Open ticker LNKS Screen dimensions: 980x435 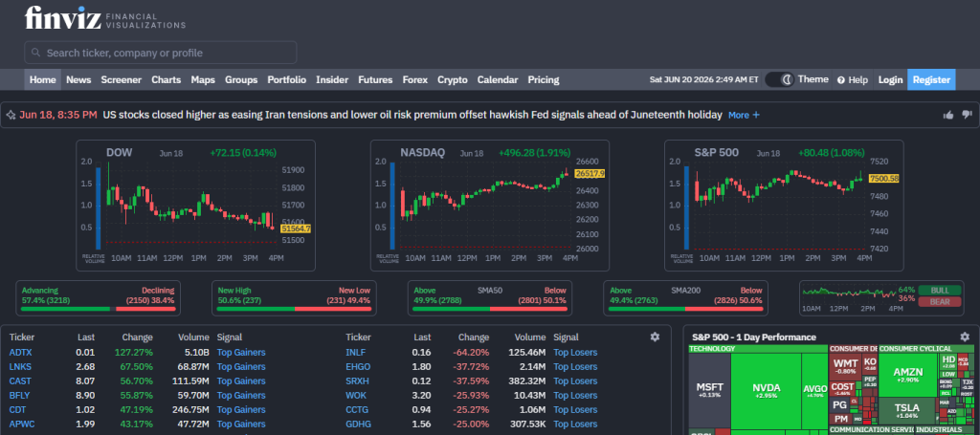point(20,367)
